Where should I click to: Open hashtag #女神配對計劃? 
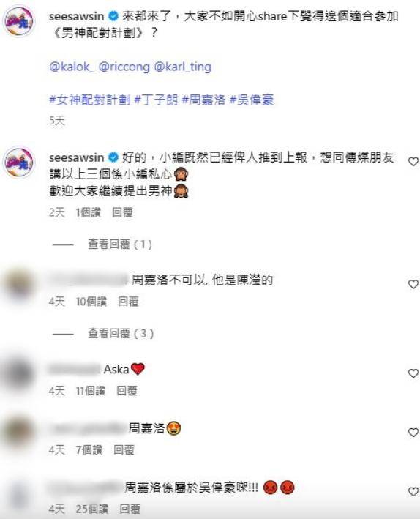[x=89, y=100]
